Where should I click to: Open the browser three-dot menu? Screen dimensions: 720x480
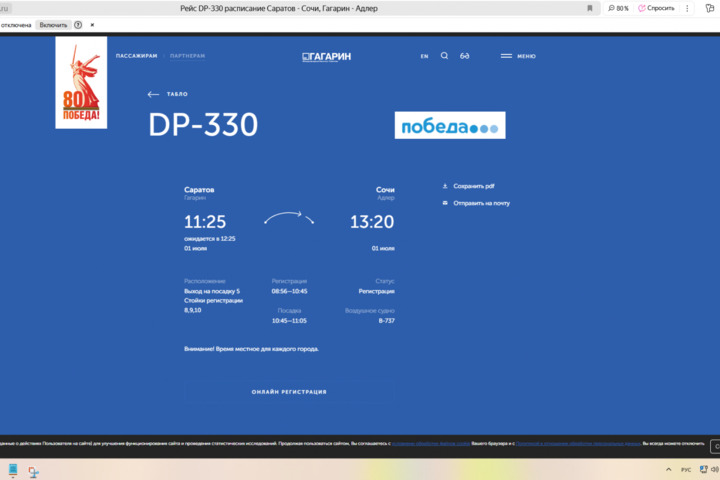click(687, 8)
